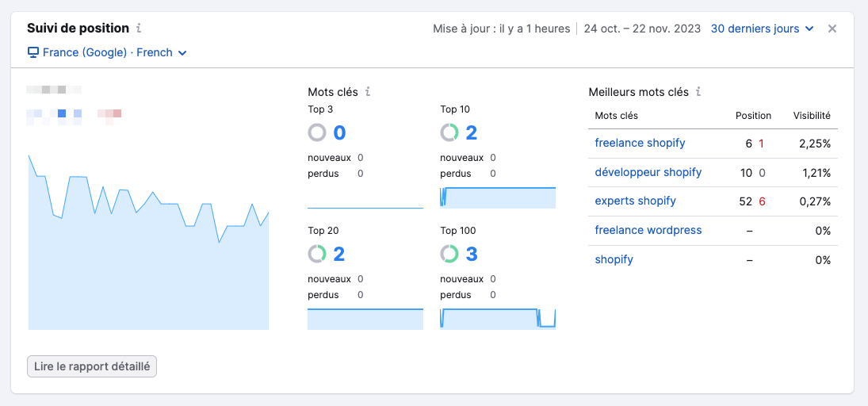Click the Top 20 donut chart icon
Screen dimensions: 868x406
(x=317, y=255)
